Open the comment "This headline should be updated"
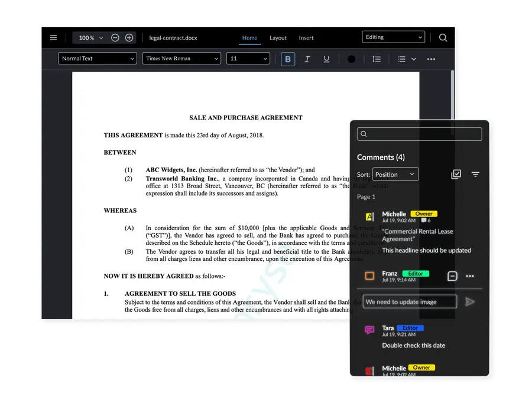532x404 pixels. (426, 250)
